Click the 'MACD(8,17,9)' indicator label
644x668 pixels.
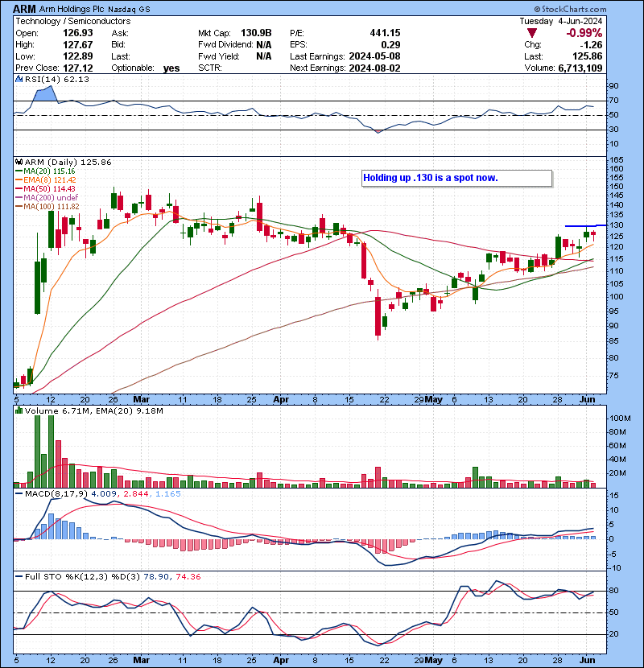56,494
